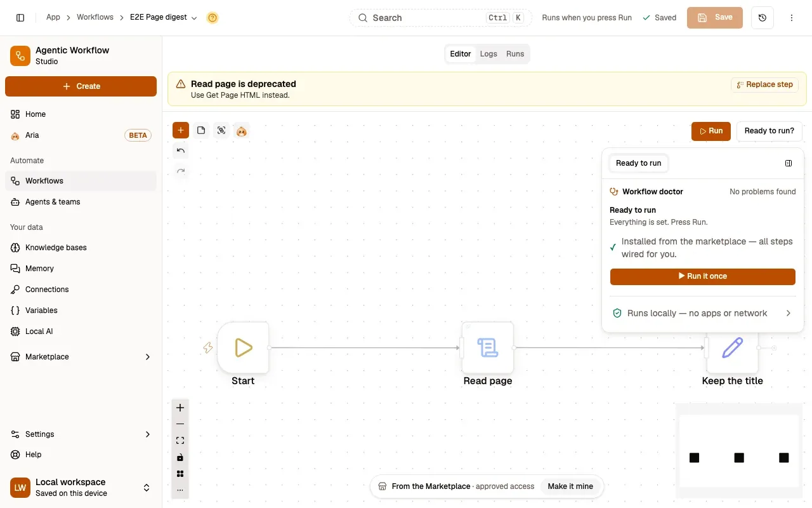Click the Create button
The image size is (812, 508).
tap(81, 86)
